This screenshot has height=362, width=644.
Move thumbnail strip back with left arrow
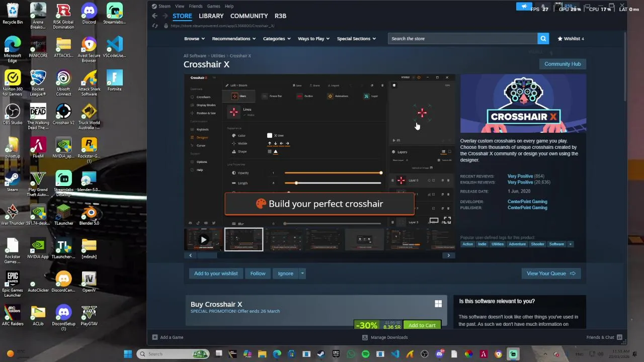(190, 255)
